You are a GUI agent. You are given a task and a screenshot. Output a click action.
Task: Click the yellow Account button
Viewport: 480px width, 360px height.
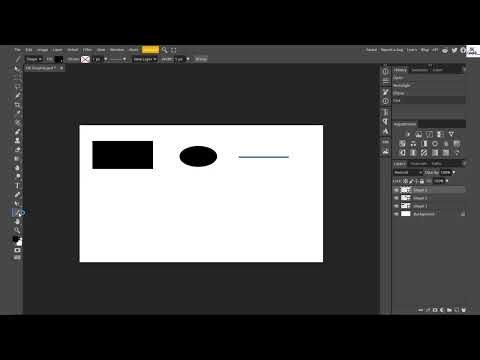[150, 50]
